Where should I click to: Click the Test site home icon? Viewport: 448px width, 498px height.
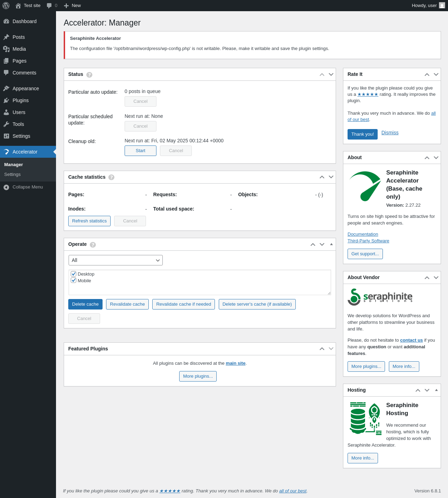click(x=18, y=6)
